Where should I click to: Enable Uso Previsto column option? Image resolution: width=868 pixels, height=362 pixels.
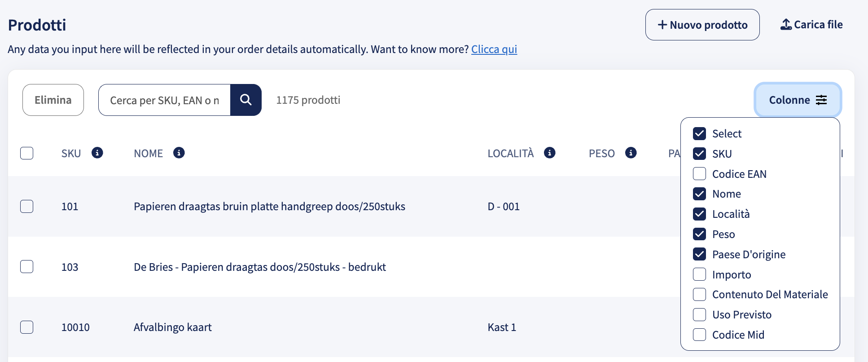coord(699,314)
